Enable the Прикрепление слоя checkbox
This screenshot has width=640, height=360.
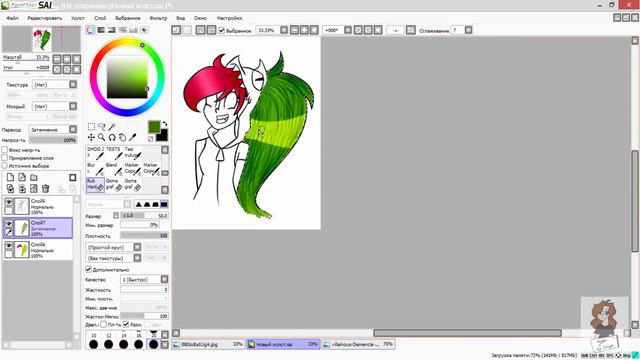click(5, 158)
